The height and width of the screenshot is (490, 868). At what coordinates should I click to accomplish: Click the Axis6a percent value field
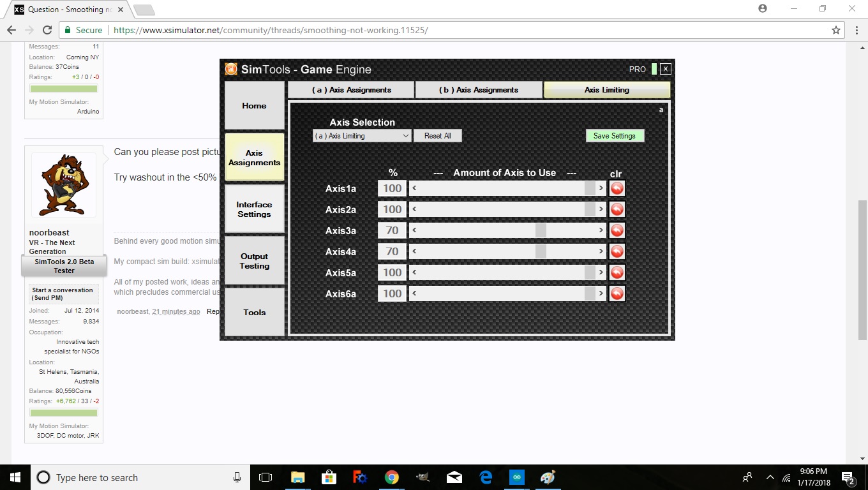click(x=392, y=293)
